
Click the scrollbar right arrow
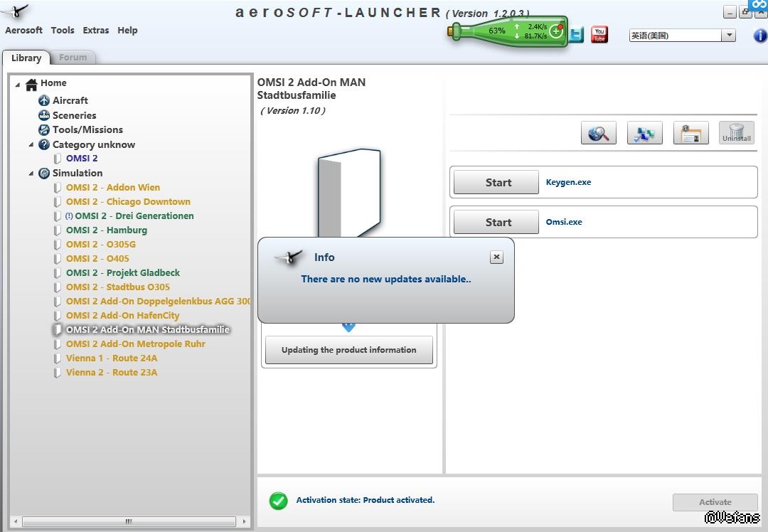(244, 521)
